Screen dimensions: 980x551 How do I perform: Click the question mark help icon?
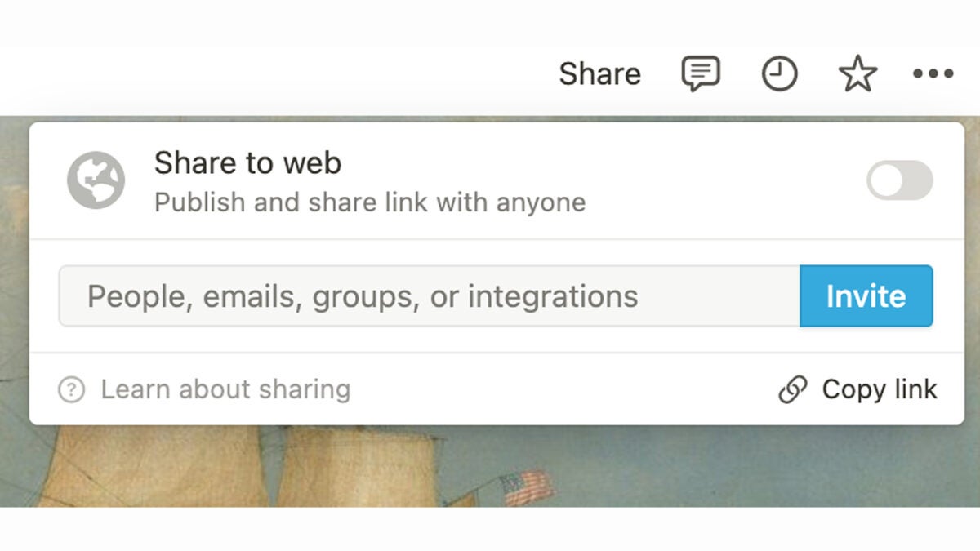pyautogui.click(x=72, y=389)
